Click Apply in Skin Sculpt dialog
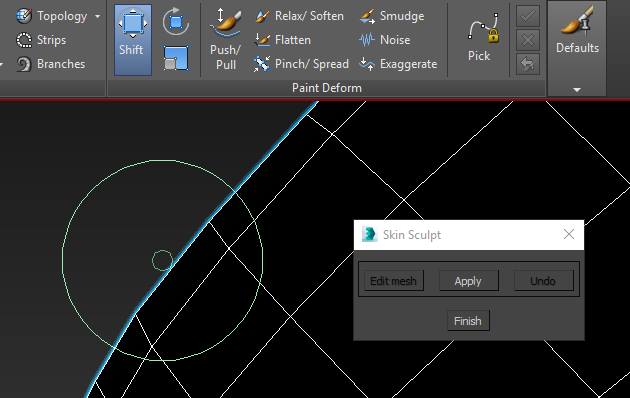 click(x=468, y=281)
